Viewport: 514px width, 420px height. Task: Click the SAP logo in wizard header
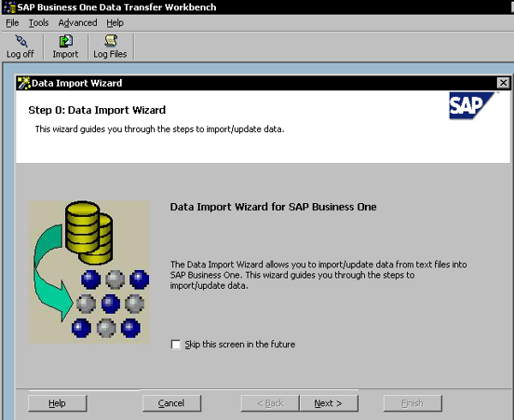click(x=471, y=105)
